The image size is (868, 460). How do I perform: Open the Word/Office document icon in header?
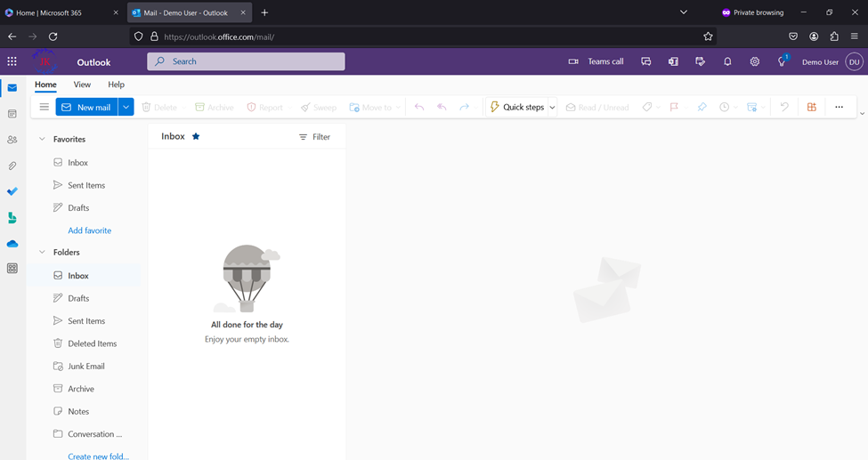click(x=673, y=61)
